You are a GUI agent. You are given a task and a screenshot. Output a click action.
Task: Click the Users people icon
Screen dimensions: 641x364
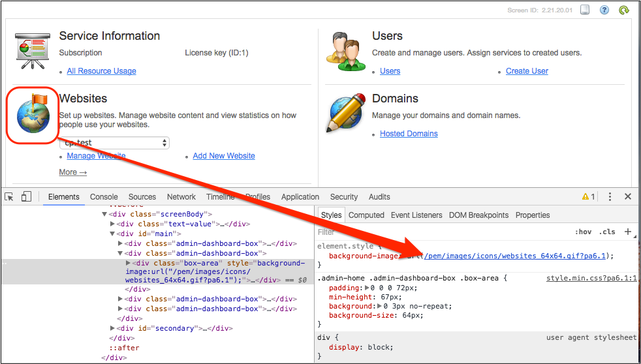coord(345,52)
